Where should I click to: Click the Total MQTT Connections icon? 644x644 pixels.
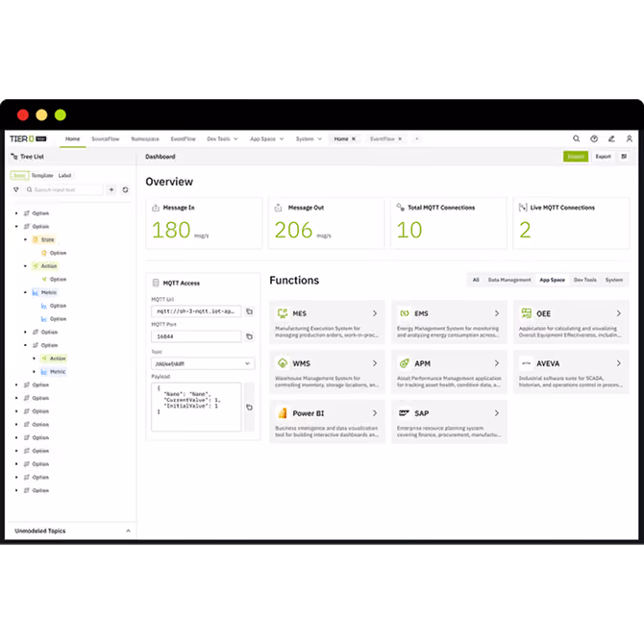pos(400,208)
